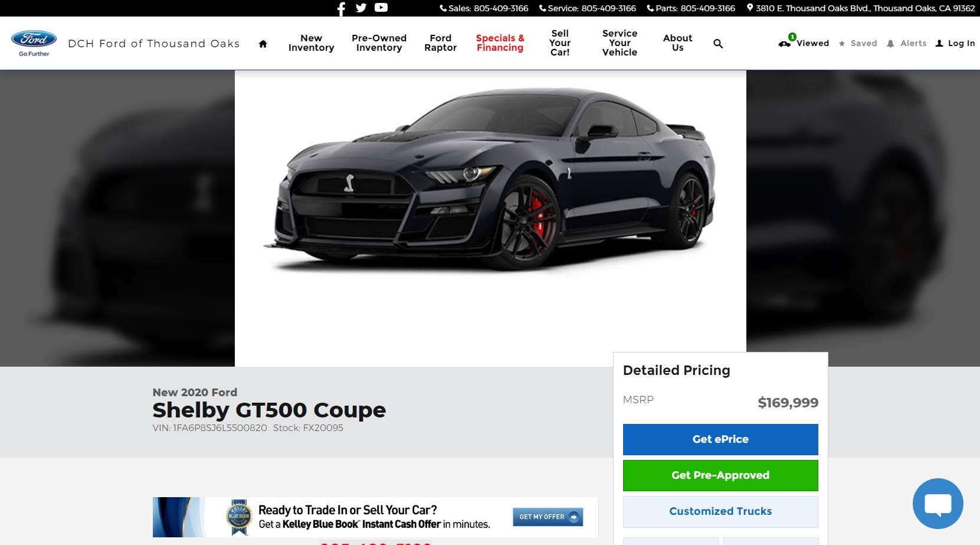Click the green Get Pre-Approved button
Screen dimensions: 980x545
(720, 475)
